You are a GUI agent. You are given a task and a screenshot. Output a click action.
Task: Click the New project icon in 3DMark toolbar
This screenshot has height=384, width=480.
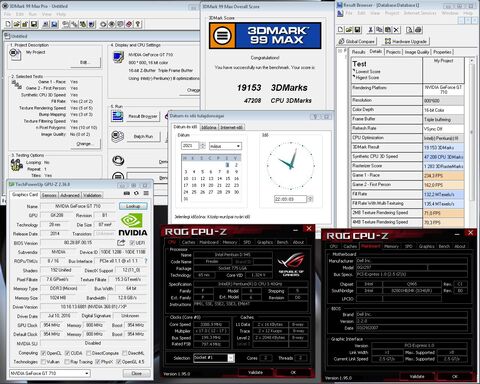point(8,24)
